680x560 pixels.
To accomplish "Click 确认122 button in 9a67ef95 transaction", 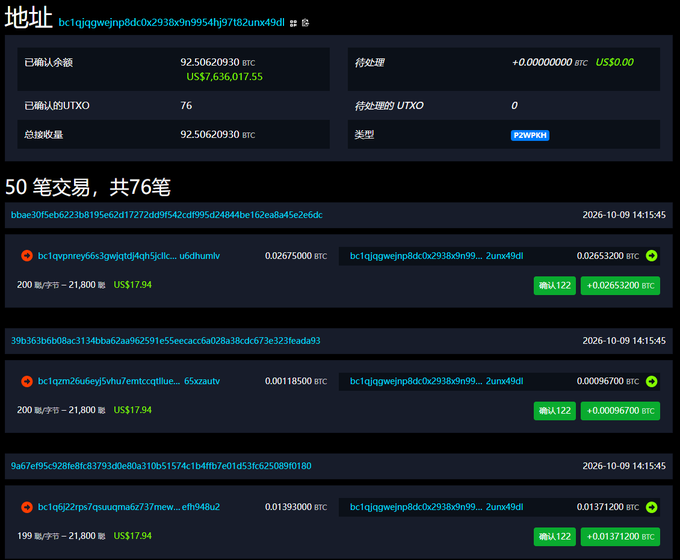I will pos(555,537).
